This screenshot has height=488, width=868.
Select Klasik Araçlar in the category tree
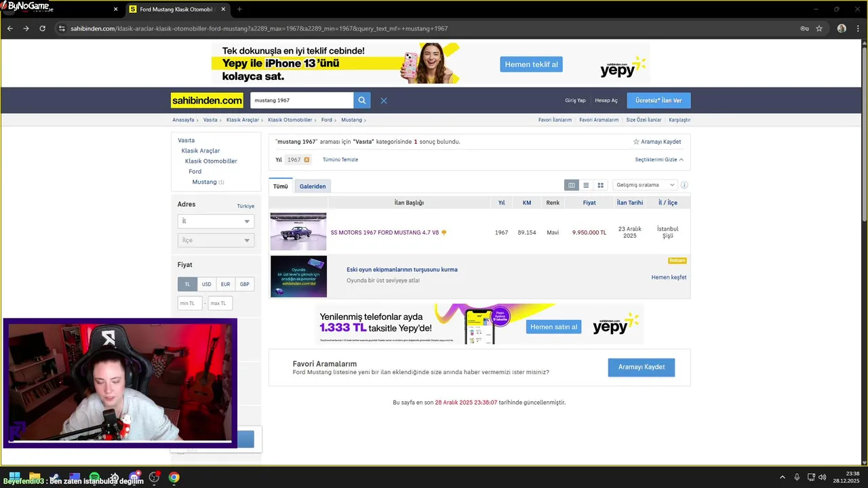[x=201, y=150]
